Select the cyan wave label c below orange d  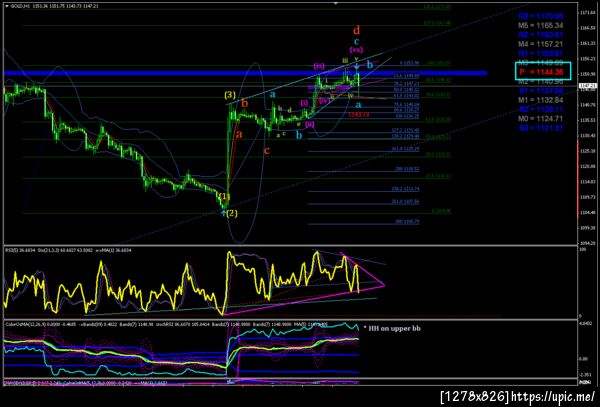click(x=357, y=41)
